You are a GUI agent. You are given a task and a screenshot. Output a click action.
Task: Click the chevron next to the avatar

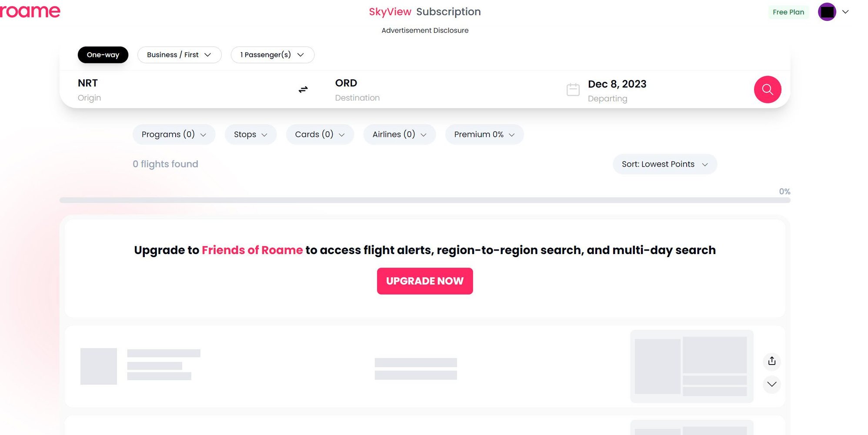(x=845, y=12)
